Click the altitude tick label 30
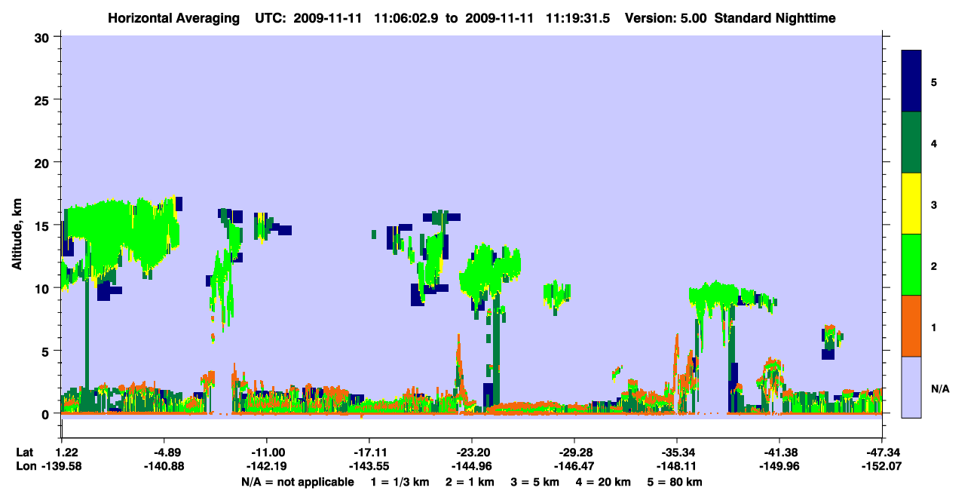The height and width of the screenshot is (503, 980). pos(44,37)
